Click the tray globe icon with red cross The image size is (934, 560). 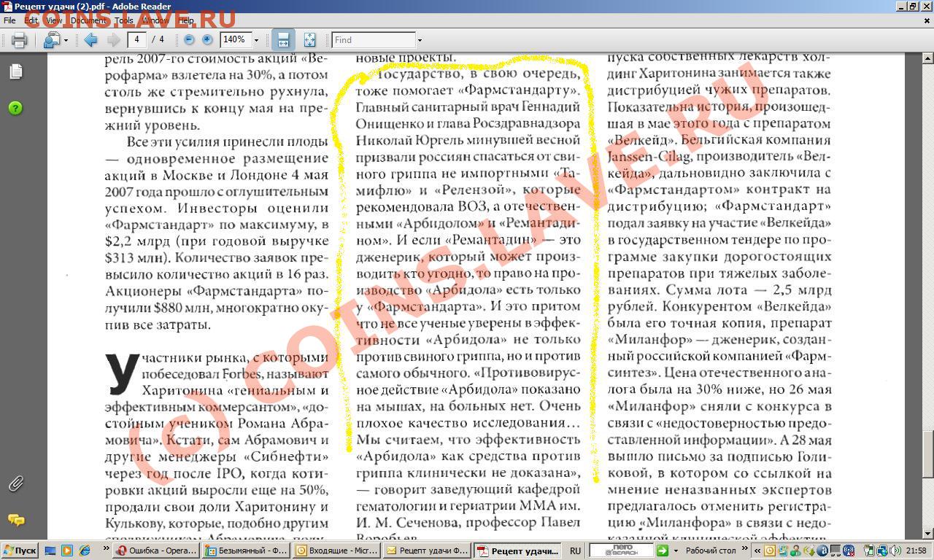tap(849, 551)
